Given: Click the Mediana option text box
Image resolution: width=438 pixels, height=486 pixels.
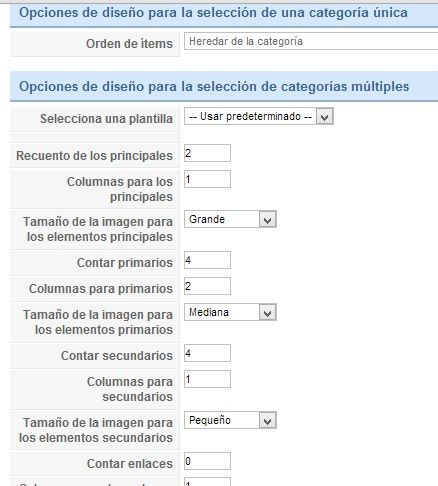Looking at the screenshot, I should click(221, 312).
